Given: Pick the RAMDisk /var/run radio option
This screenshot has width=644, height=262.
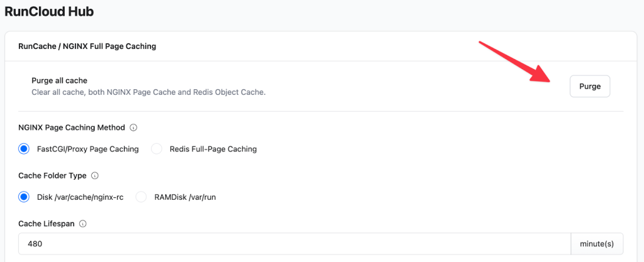Looking at the screenshot, I should (142, 197).
